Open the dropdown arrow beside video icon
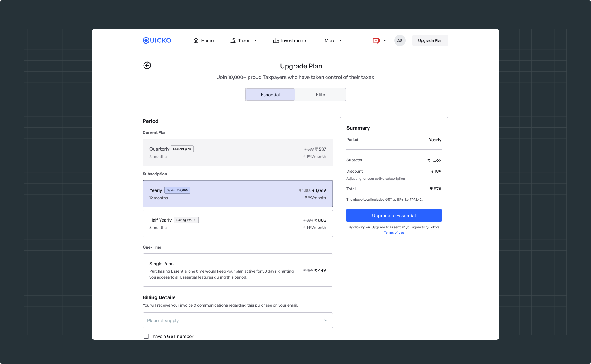 pyautogui.click(x=385, y=41)
